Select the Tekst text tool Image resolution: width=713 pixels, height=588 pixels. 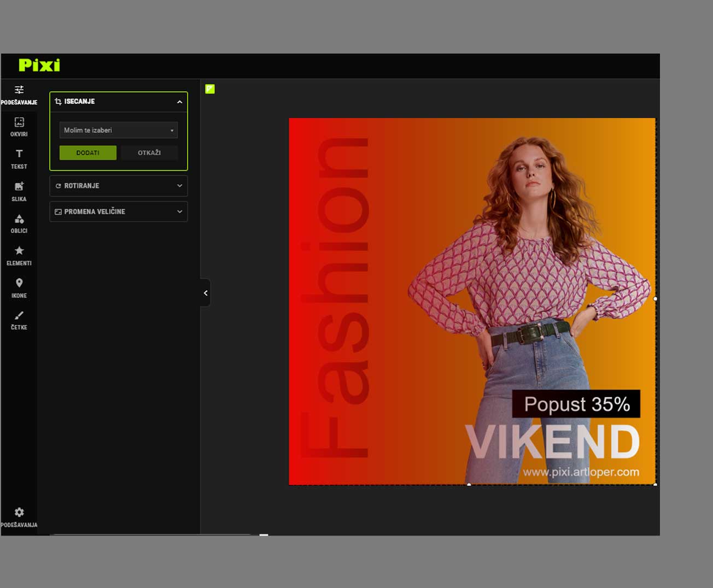pyautogui.click(x=19, y=158)
